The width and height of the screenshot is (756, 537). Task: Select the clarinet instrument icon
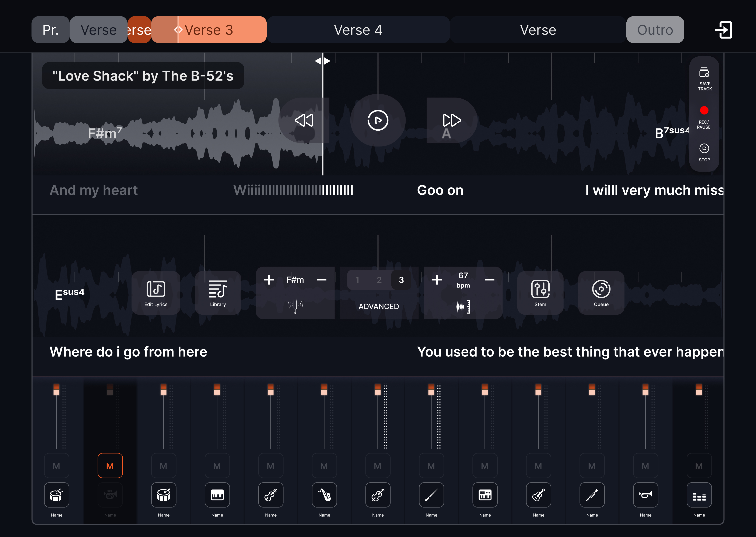592,495
